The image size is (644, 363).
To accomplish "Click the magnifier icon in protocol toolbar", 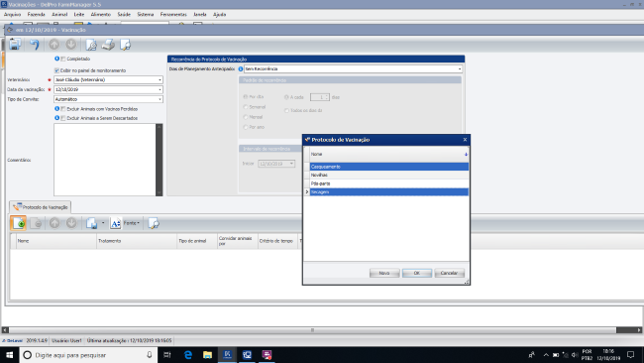I will coord(154,223).
